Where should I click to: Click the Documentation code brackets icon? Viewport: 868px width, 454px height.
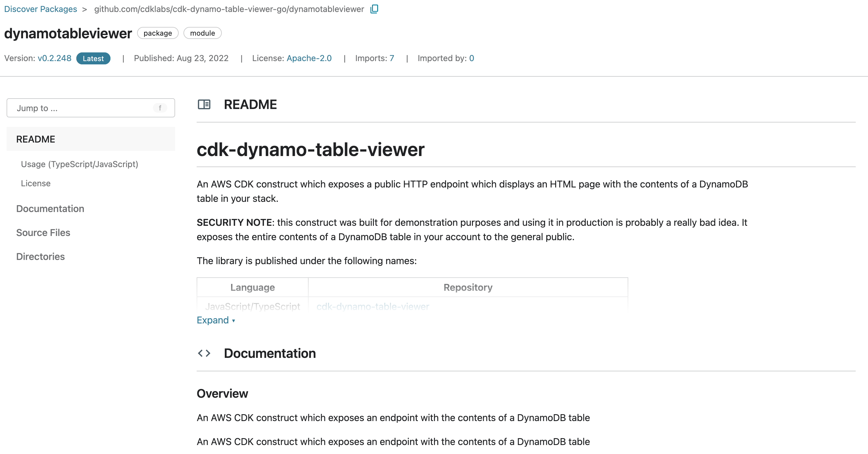[204, 353]
